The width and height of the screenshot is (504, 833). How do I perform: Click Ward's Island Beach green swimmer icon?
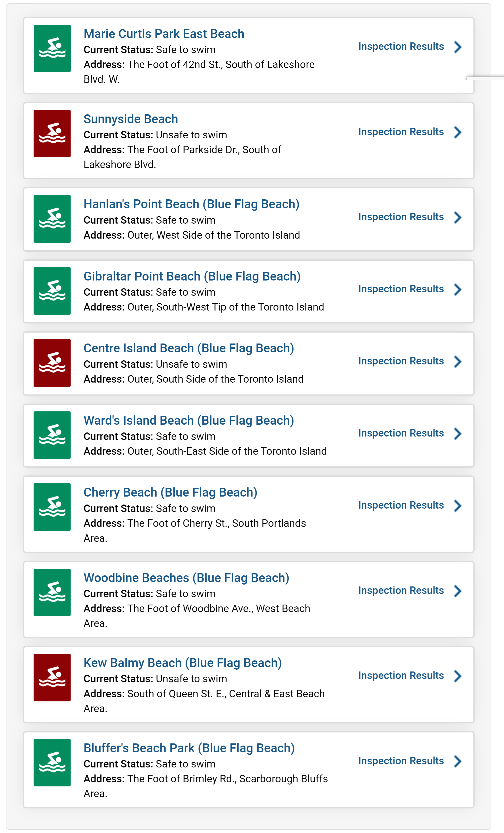tap(52, 435)
